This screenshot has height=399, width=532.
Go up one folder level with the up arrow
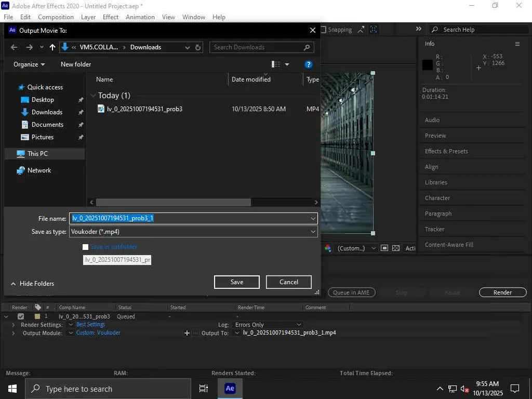(52, 47)
